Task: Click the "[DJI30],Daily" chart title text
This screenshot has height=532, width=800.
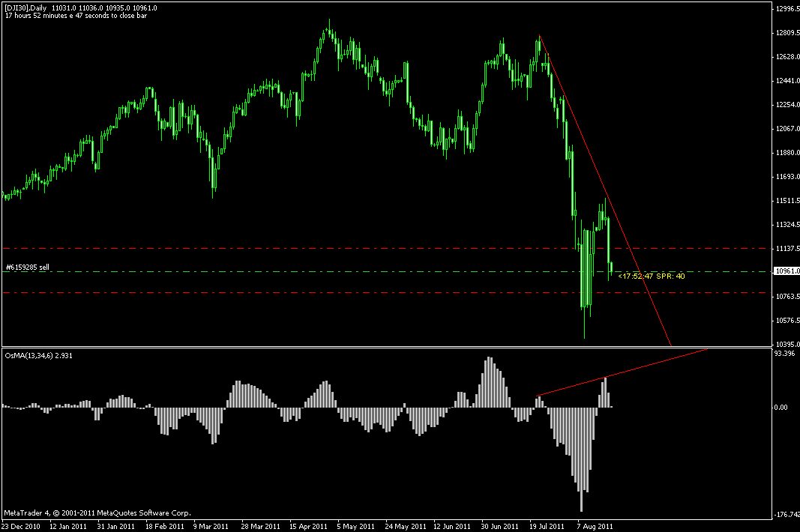Action: 25,8
